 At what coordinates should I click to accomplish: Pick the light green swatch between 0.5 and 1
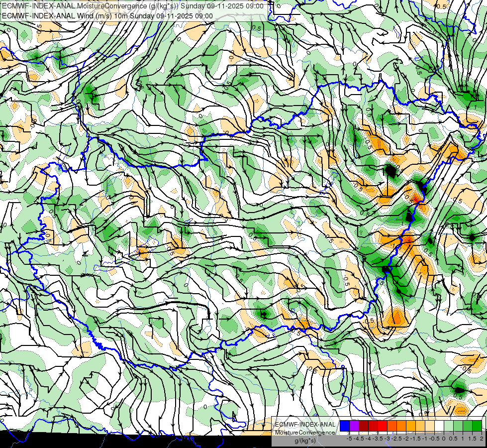click(458, 426)
